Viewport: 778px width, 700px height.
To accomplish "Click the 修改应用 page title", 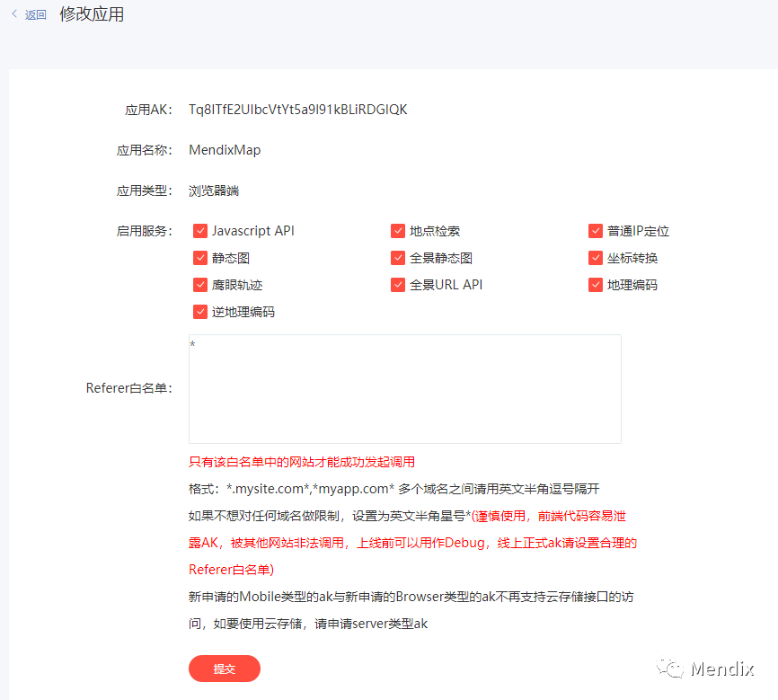I will coord(92,13).
